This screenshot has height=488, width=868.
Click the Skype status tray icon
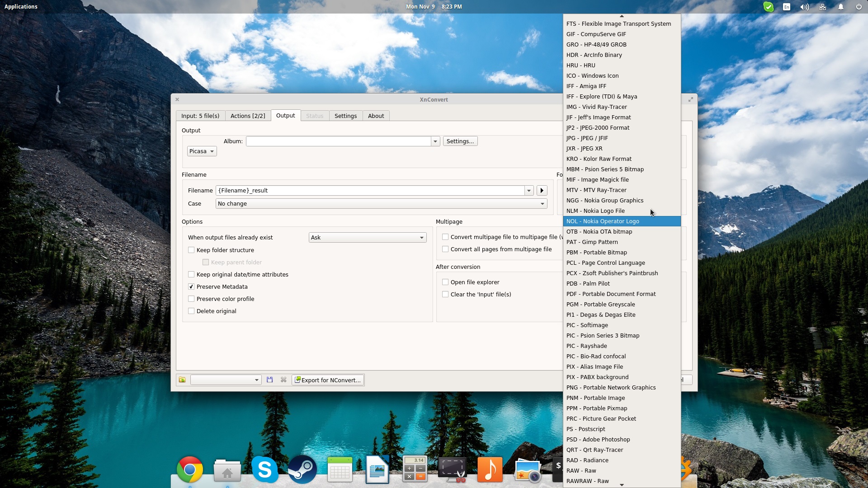[x=769, y=7]
